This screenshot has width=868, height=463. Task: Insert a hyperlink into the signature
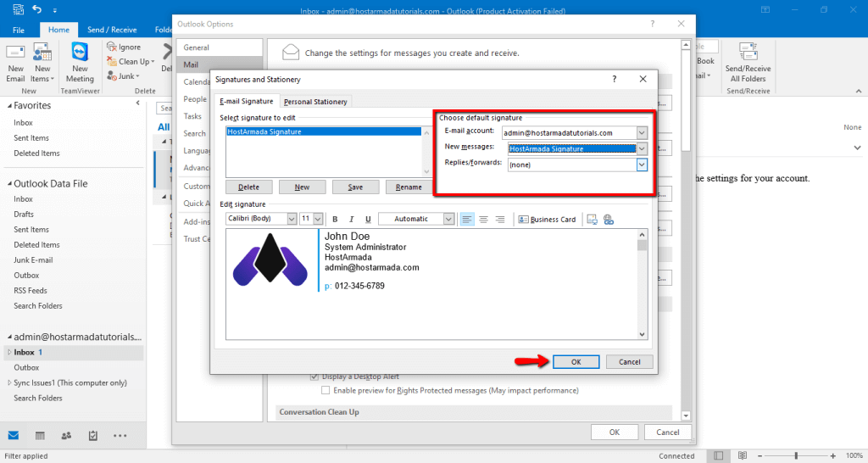[x=609, y=220]
